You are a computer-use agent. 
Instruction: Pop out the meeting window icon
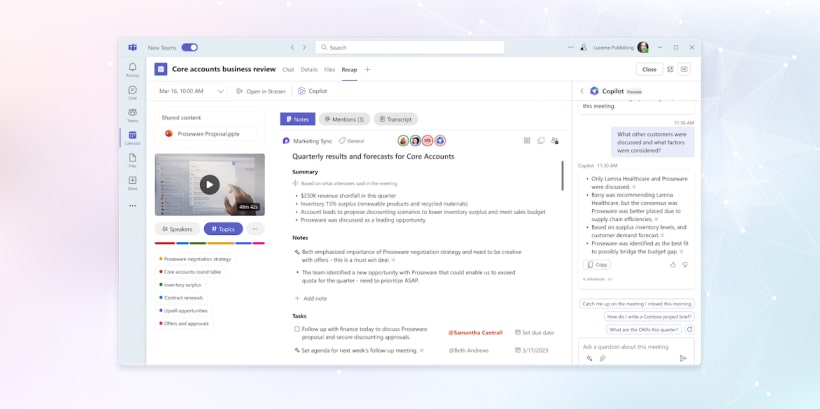coord(670,69)
